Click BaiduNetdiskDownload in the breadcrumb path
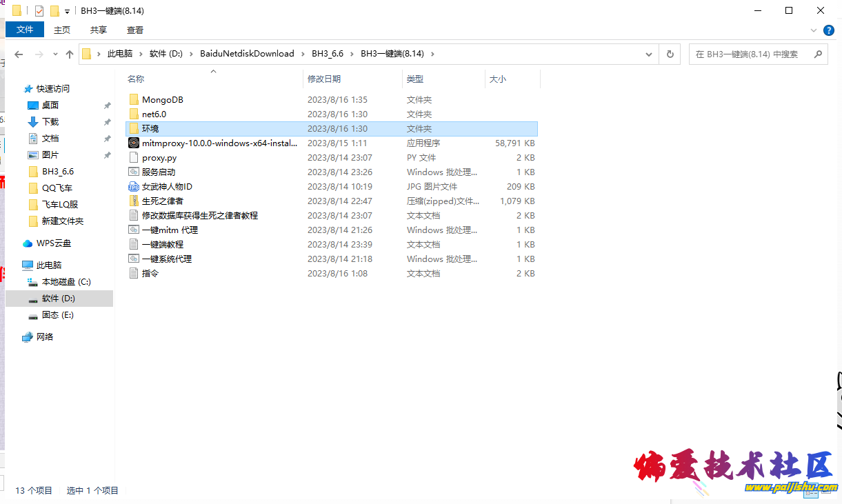 (247, 54)
